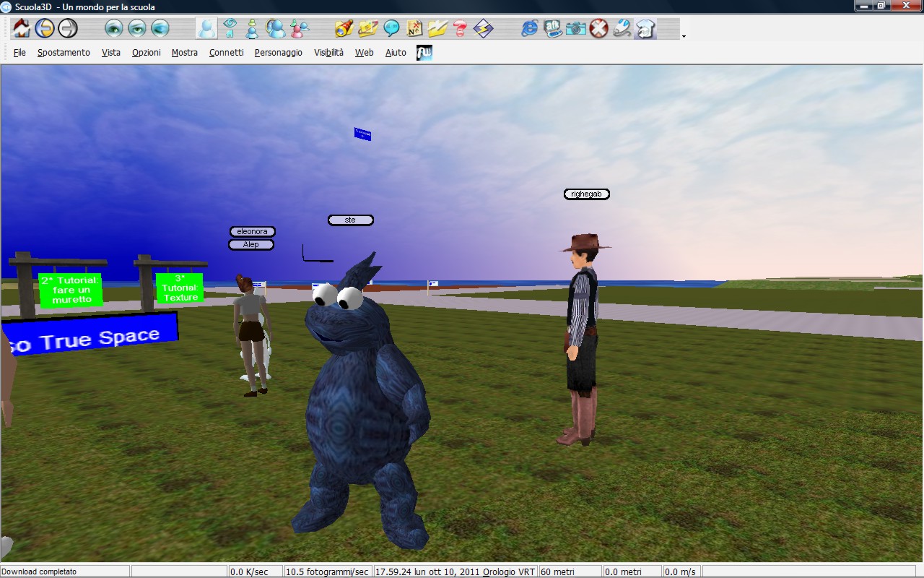
Task: Click the red question mark help icon
Action: pos(461,28)
